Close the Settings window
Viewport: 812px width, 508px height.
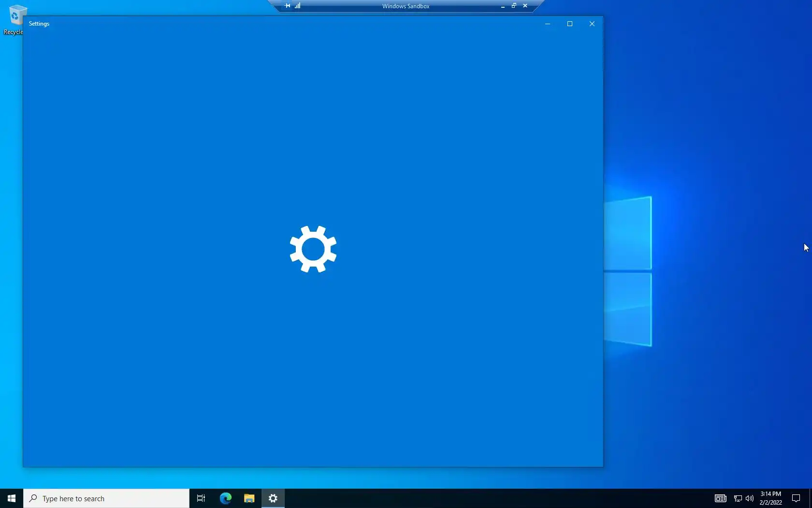[592, 24]
